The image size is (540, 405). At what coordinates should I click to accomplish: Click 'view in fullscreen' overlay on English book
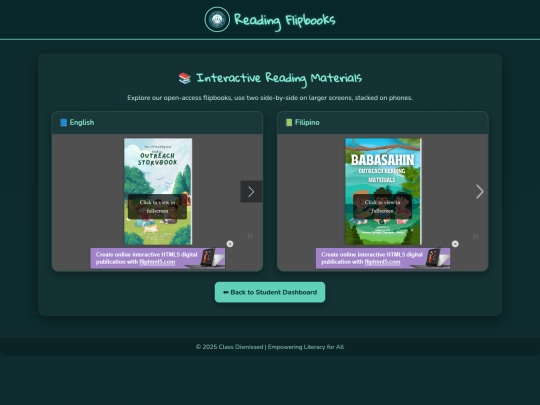tap(157, 207)
